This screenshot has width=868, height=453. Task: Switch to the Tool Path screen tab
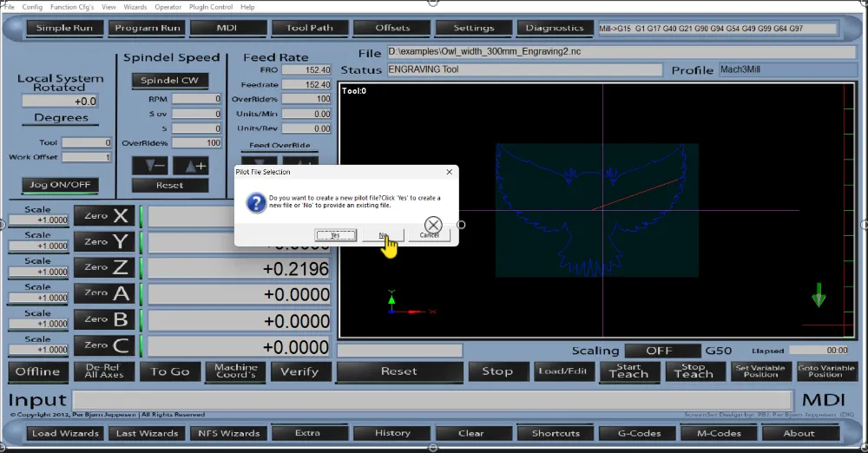click(x=309, y=28)
